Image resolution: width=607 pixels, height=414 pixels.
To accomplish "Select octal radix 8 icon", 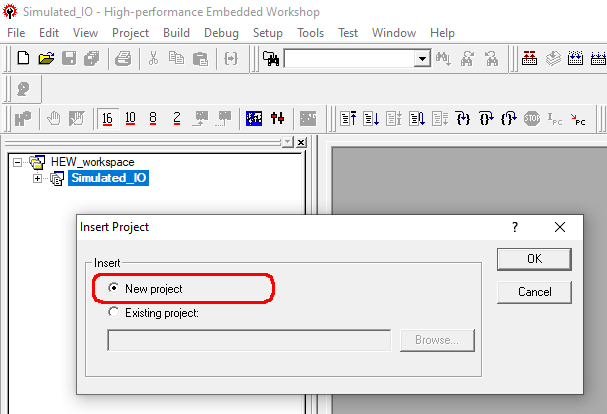I will point(153,118).
